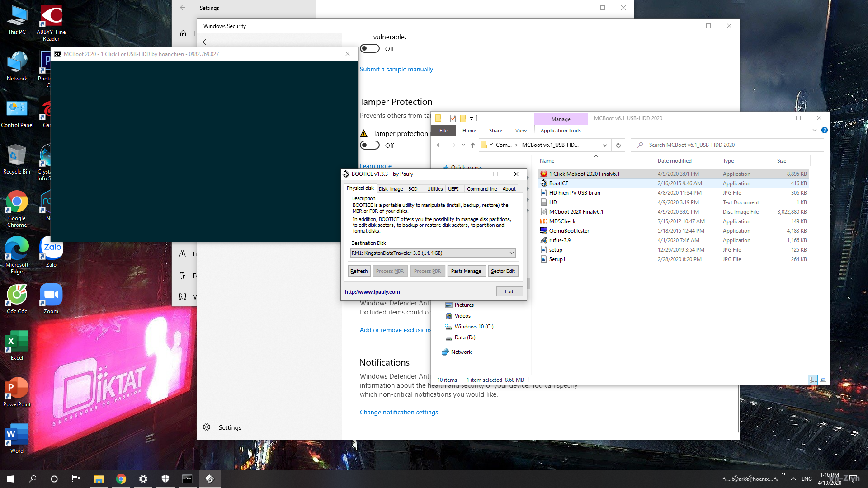Viewport: 868px width, 488px height.
Task: Click the Parts Manage button in BOOTICE
Action: point(466,271)
